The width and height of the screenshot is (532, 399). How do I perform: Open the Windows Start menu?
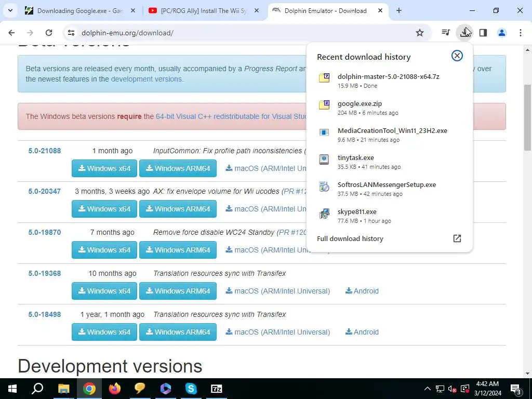[12, 389]
